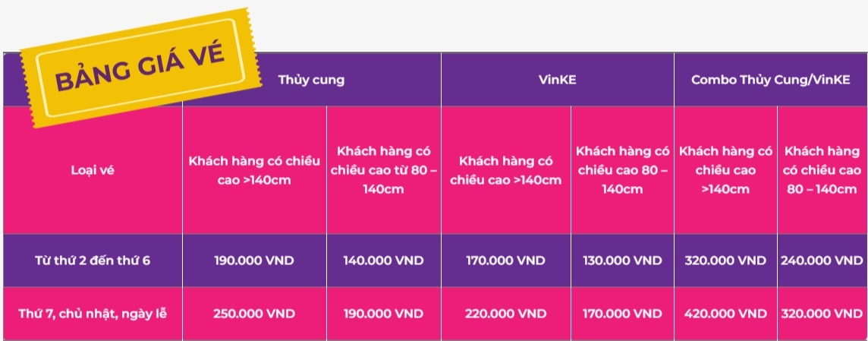
Task: Select the VinKE column header
Action: click(558, 79)
